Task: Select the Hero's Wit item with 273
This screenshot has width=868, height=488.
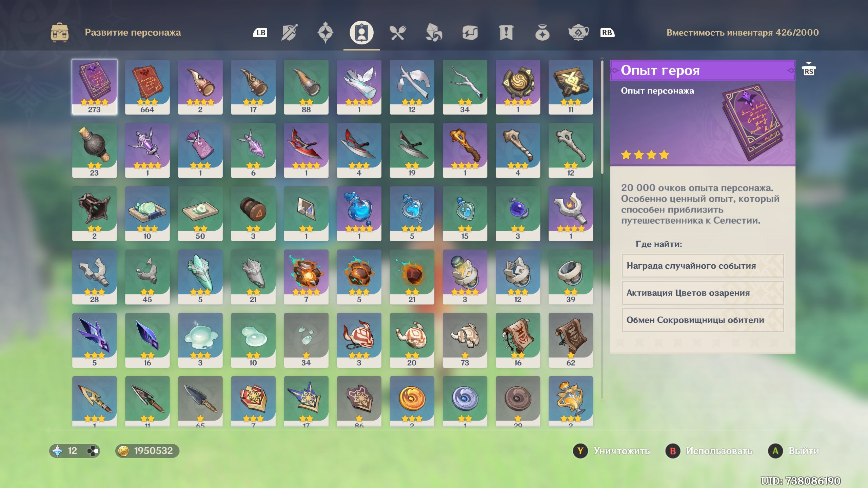Action: coord(95,87)
